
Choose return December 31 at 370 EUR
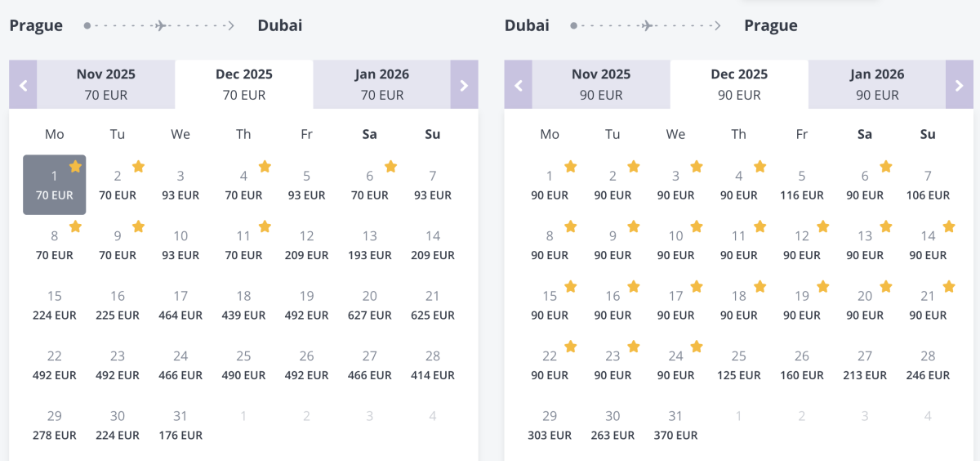pyautogui.click(x=675, y=425)
